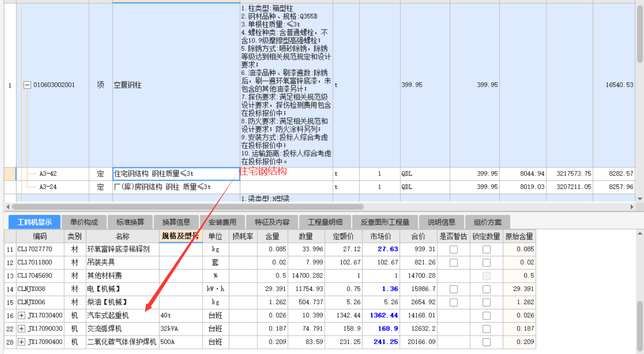This screenshot has width=644, height=354.
Task: Click market price 1362.44 for 汽车式起重机
Action: pyautogui.click(x=381, y=316)
